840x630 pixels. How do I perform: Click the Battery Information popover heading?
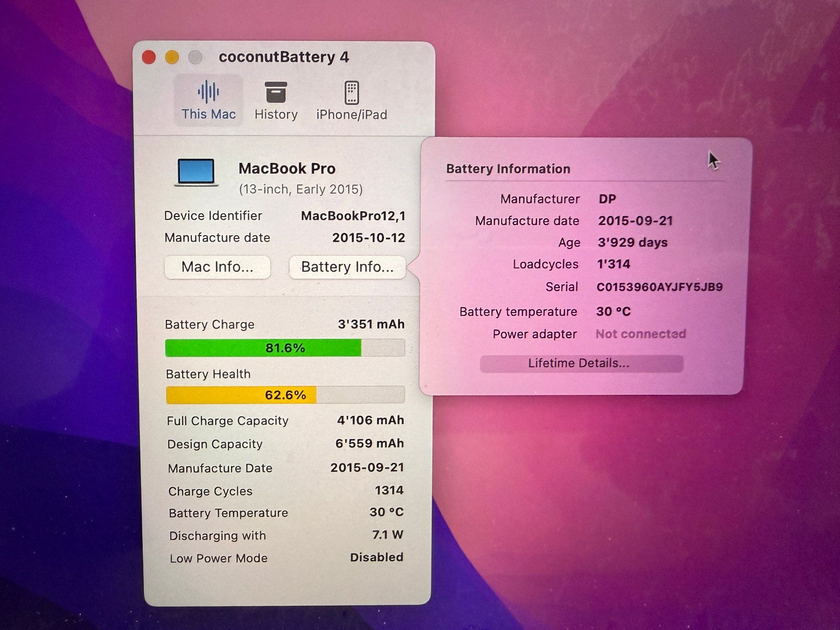(508, 169)
